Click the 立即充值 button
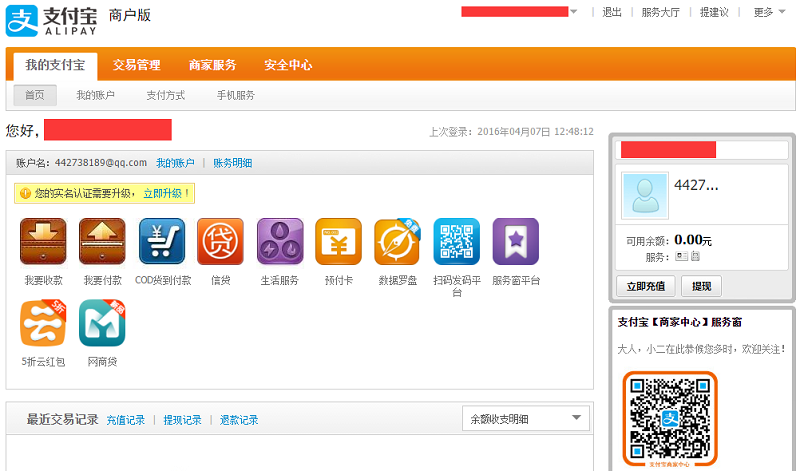Viewport: 800px width, 471px height. 645,286
